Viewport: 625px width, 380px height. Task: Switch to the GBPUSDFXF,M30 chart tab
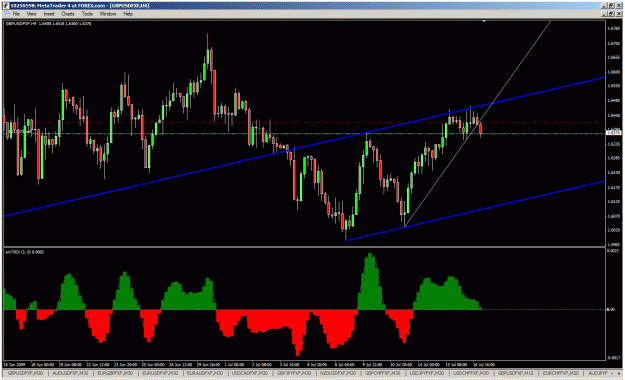point(26,373)
